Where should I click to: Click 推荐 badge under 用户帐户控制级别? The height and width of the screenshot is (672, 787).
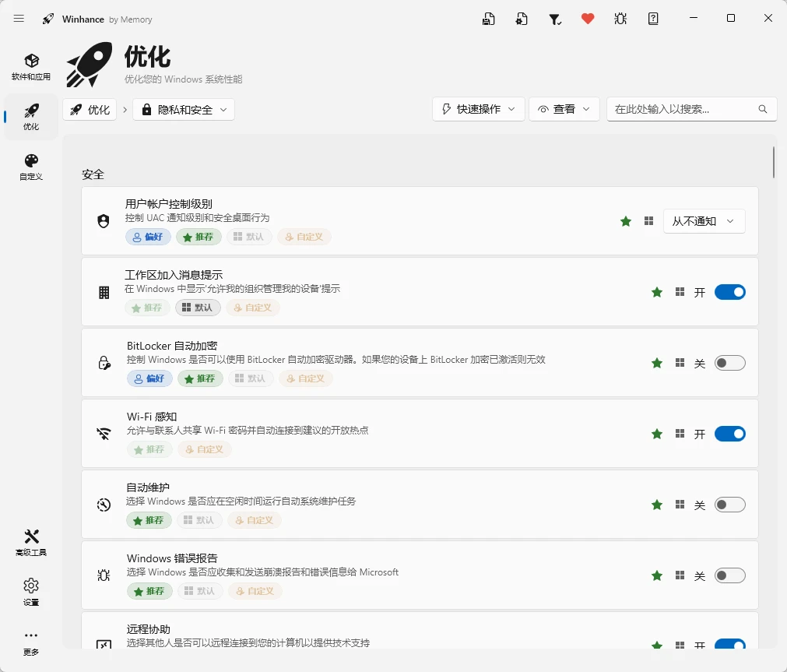tap(199, 237)
